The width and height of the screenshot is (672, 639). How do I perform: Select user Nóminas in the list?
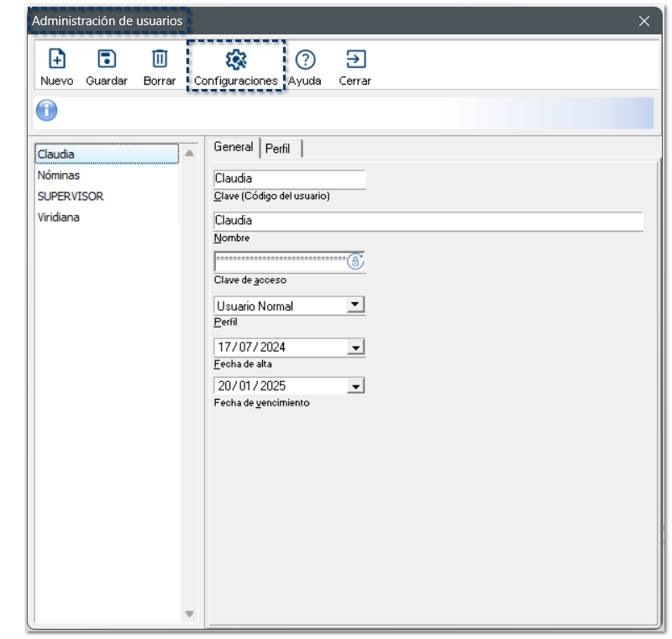click(59, 175)
